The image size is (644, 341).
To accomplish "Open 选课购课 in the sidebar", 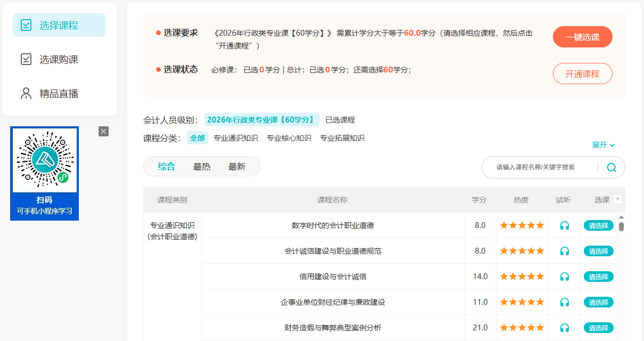I will tap(59, 59).
